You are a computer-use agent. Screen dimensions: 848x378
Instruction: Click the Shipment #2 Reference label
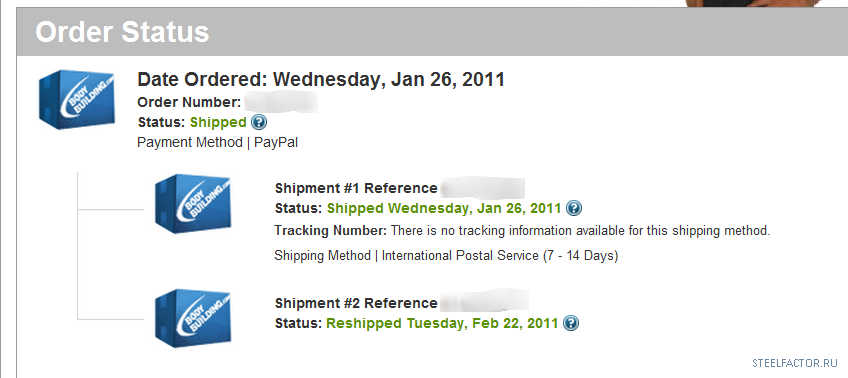click(x=356, y=303)
